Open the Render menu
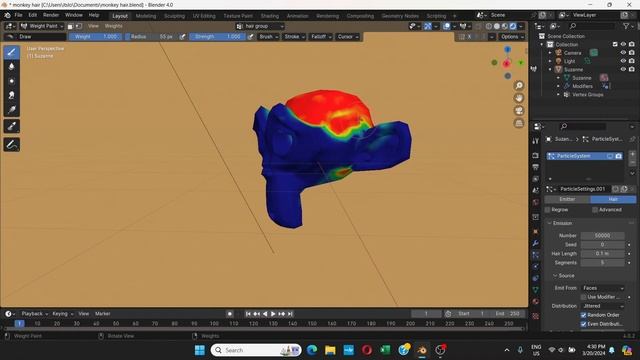Viewport: 640px width, 360px height. click(x=51, y=15)
